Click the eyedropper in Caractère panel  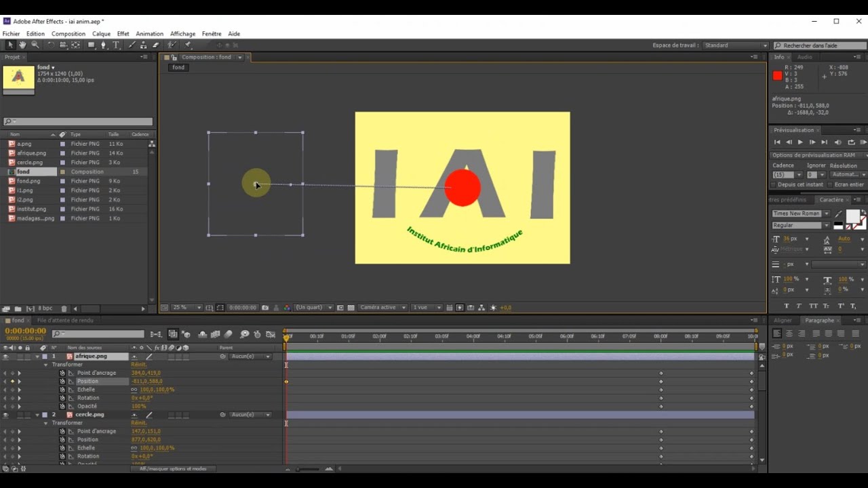(838, 214)
